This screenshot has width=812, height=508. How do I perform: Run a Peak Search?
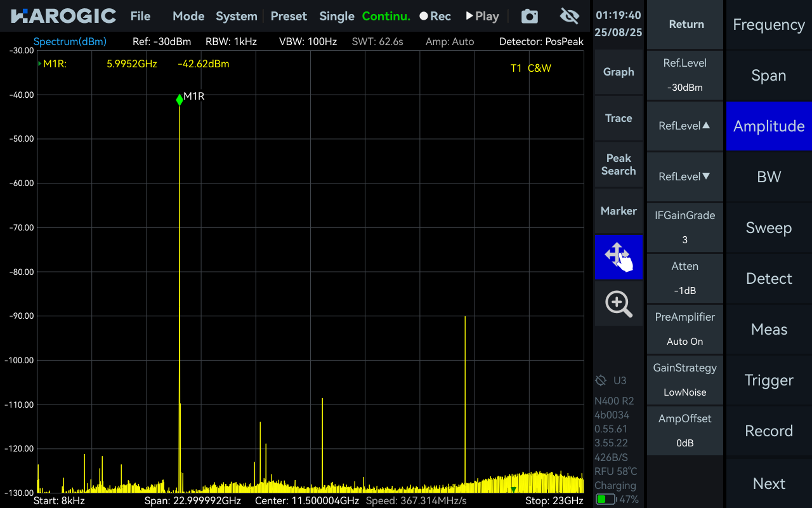[619, 164]
